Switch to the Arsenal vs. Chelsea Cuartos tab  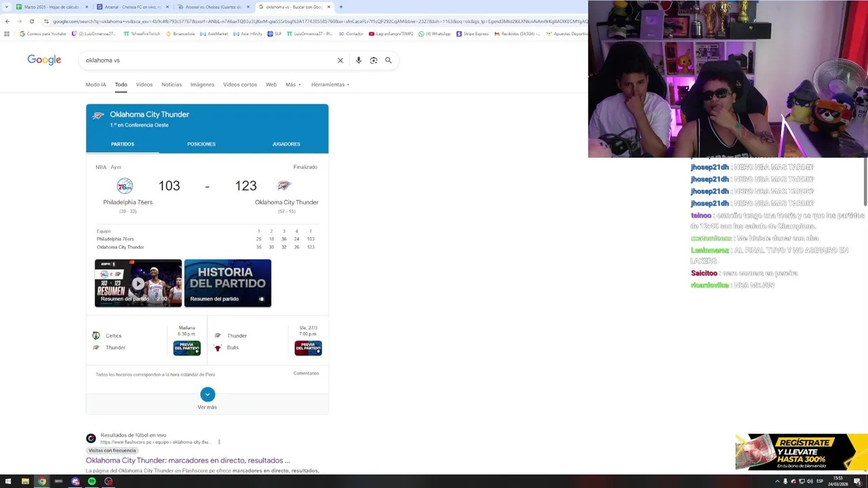tap(213, 7)
